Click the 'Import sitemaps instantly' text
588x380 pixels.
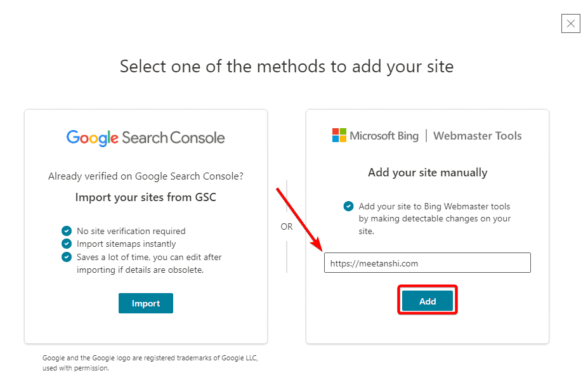126,244
